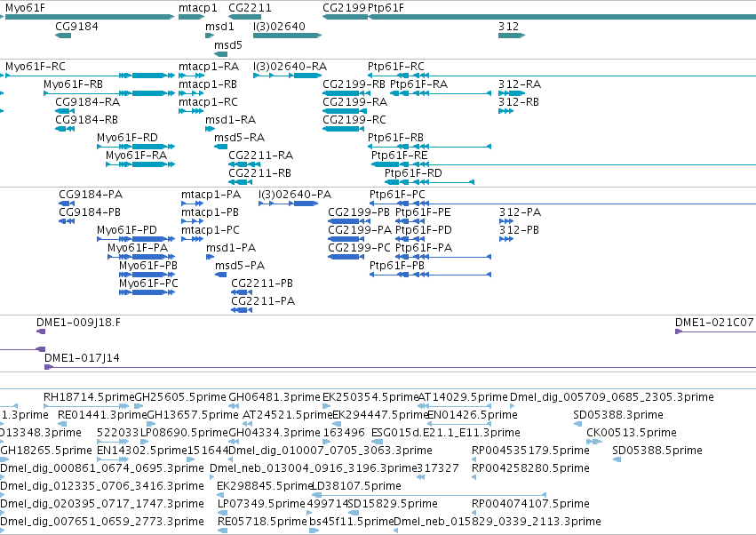This screenshot has height=535, width=756.
Task: Click the CG2199-RA transcript label
Action: pos(354,102)
